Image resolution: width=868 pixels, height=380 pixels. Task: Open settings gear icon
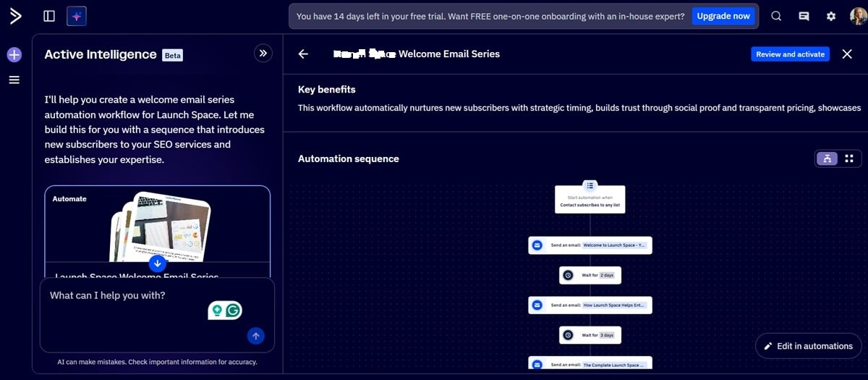831,16
